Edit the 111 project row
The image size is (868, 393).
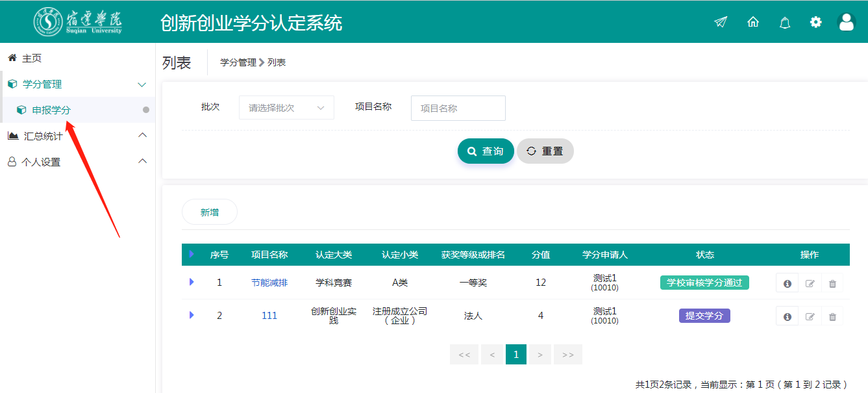810,316
